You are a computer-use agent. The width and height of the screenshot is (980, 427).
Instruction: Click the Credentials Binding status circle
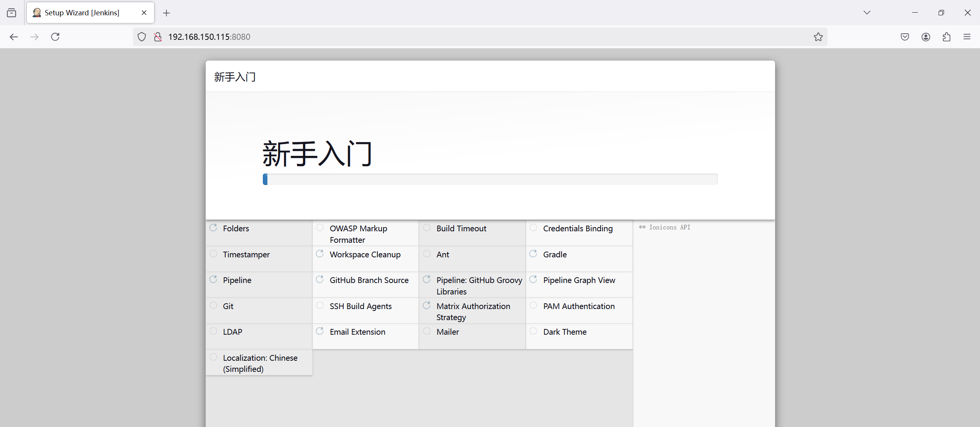(533, 227)
